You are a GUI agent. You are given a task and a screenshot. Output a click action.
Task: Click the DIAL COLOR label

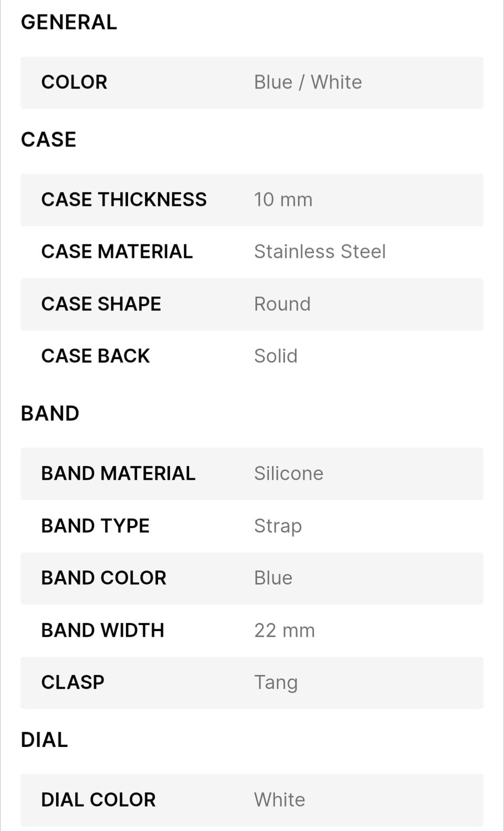[98, 800]
